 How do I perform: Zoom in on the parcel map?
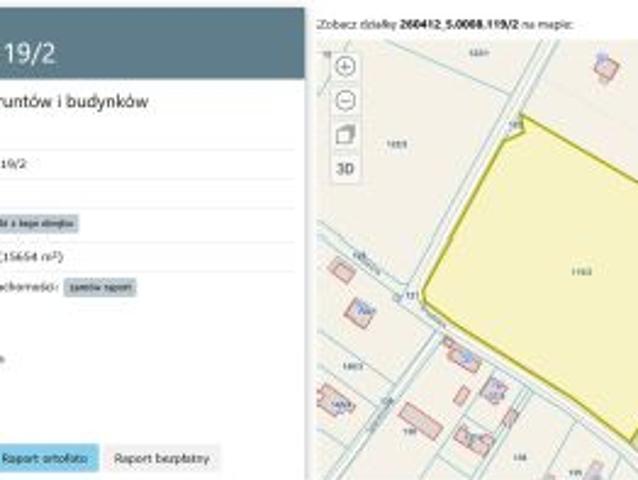click(x=345, y=67)
